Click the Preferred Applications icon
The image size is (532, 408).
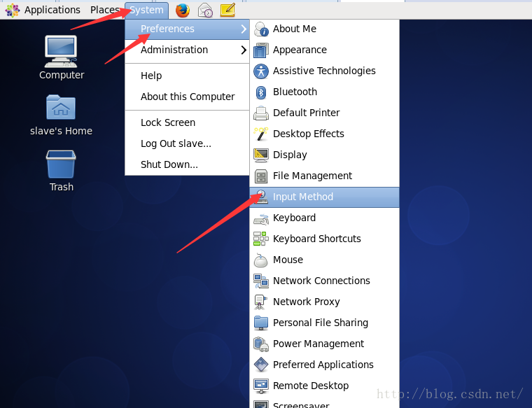(x=261, y=365)
